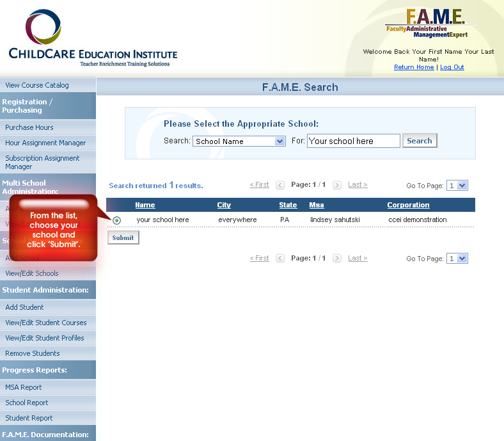The height and width of the screenshot is (441, 504).
Task: Sort results by Name column
Action: coord(145,205)
